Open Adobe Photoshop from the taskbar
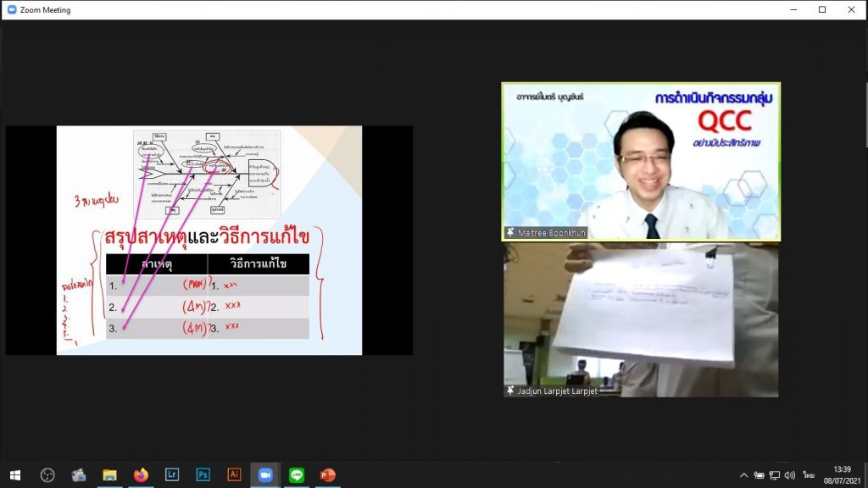The height and width of the screenshot is (488, 868). [x=203, y=475]
